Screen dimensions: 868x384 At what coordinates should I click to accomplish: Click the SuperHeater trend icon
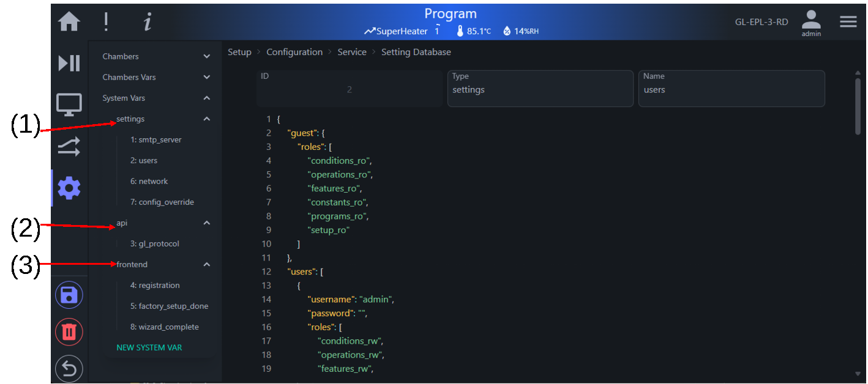click(x=369, y=31)
